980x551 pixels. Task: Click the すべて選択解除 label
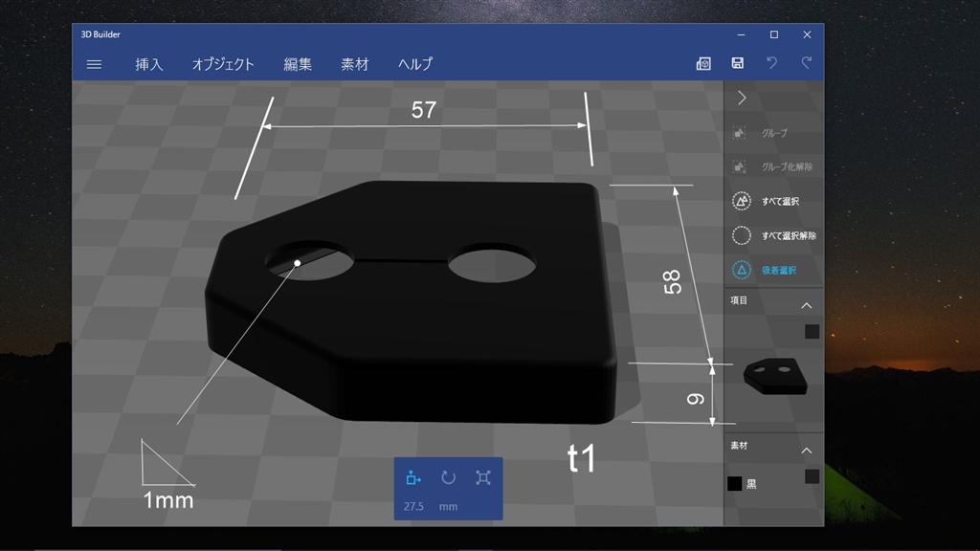[789, 235]
